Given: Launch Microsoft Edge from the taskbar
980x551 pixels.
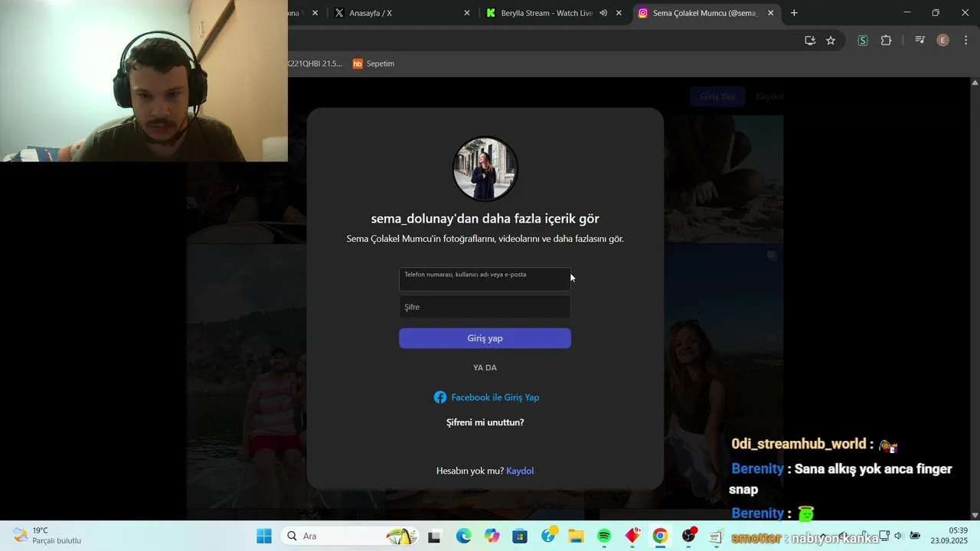Looking at the screenshot, I should pyautogui.click(x=463, y=536).
